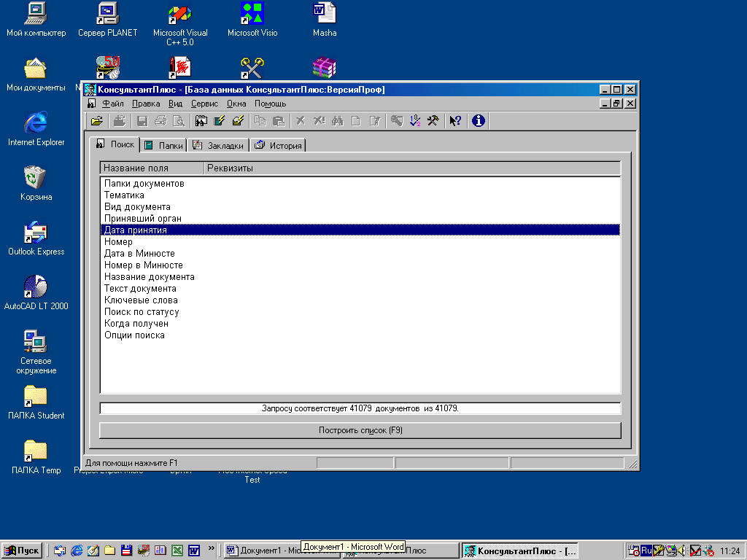Click the Пуск start button
747x560 pixels.
coord(22,551)
